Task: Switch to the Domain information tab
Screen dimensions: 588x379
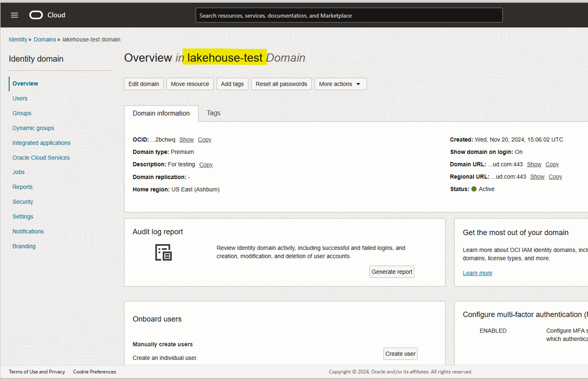Action: pos(161,113)
